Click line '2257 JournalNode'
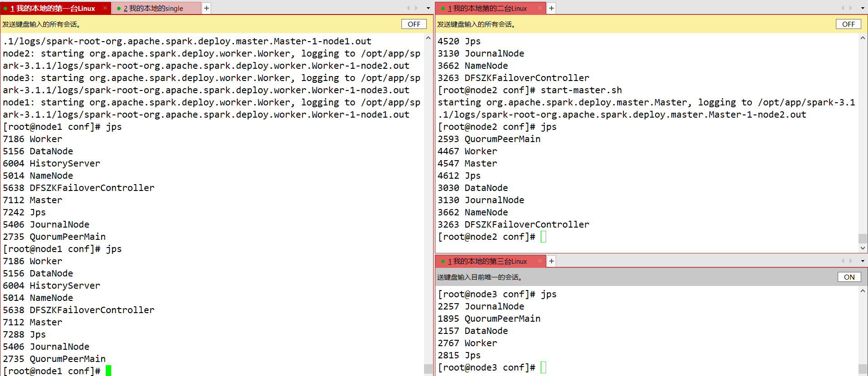Image resolution: width=868 pixels, height=376 pixels. [x=481, y=306]
